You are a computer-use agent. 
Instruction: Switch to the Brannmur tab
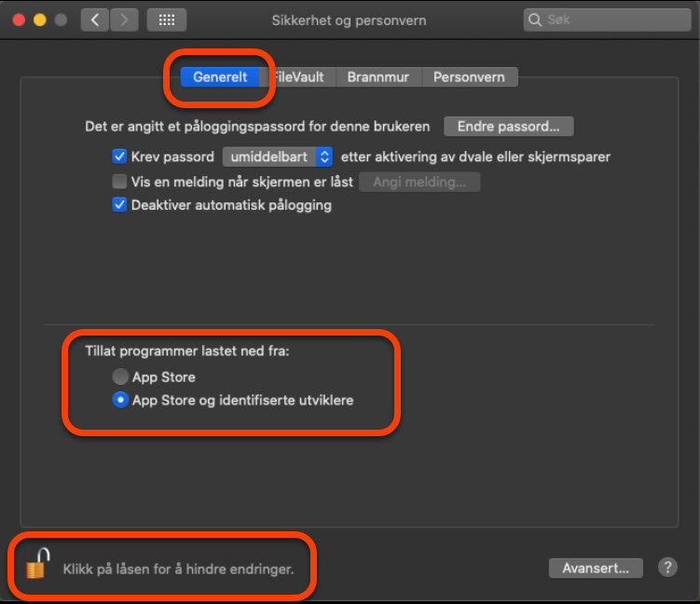tap(377, 77)
